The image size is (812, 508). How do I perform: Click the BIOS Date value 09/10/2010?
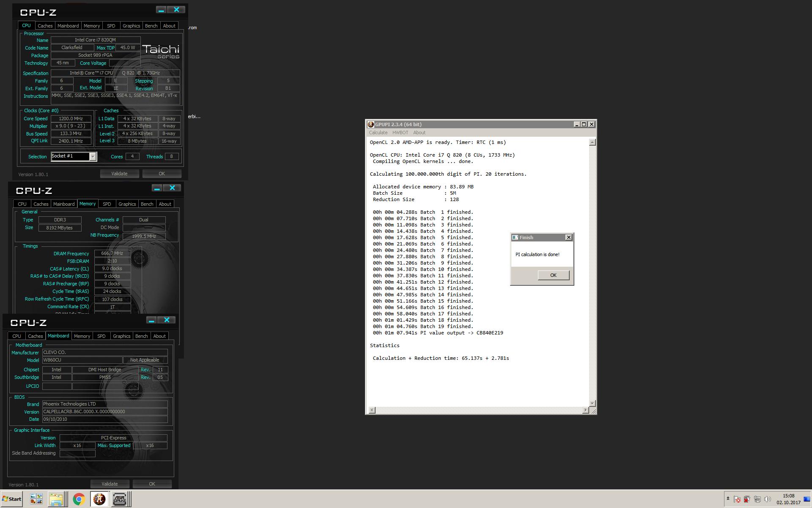104,419
